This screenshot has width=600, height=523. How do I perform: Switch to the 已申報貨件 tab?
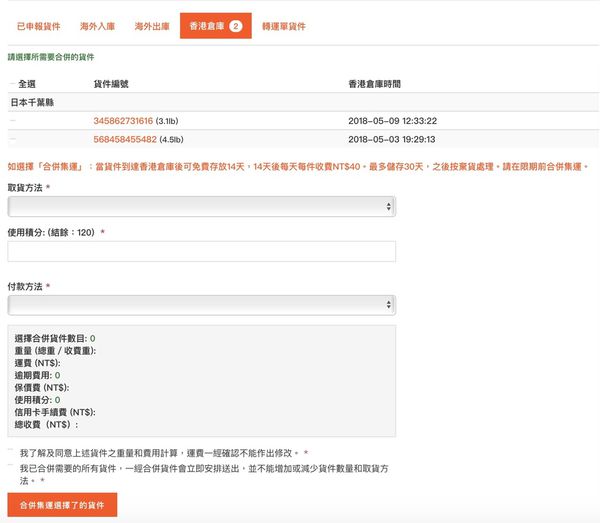click(37, 27)
